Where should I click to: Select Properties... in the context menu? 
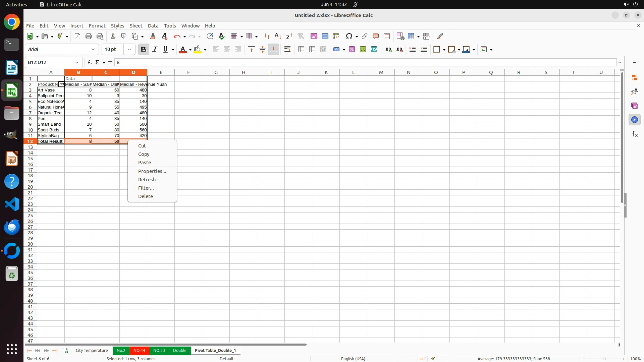click(x=152, y=171)
